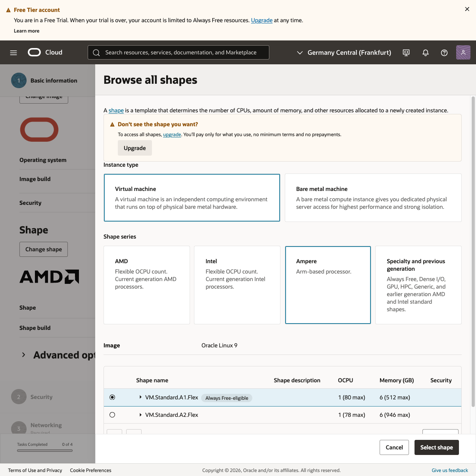Screen dimensions: 476x476
Task: Dismiss the Free Tier account banner
Action: [x=467, y=9]
